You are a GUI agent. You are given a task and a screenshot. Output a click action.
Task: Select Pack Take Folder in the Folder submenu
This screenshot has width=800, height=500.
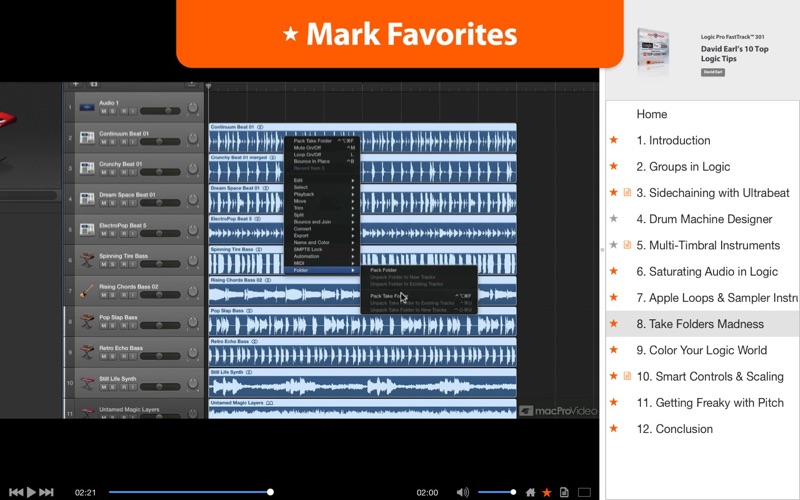pyautogui.click(x=419, y=296)
